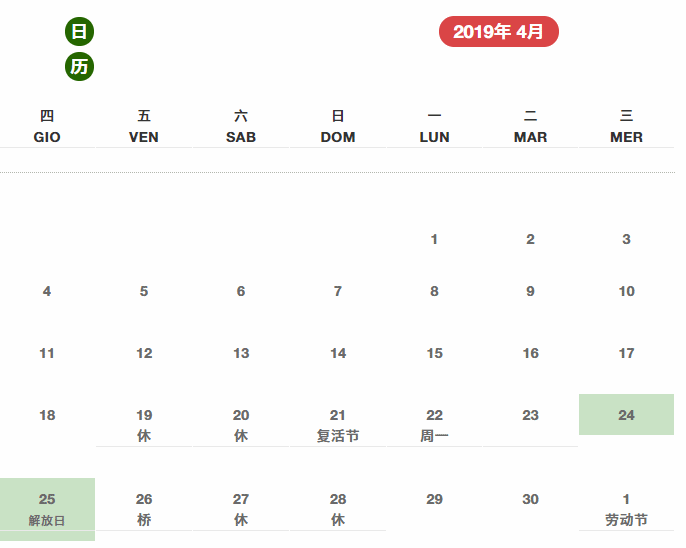Click the red 2019年 4月 month badge
Screen dimensions: 686x548
(x=498, y=32)
